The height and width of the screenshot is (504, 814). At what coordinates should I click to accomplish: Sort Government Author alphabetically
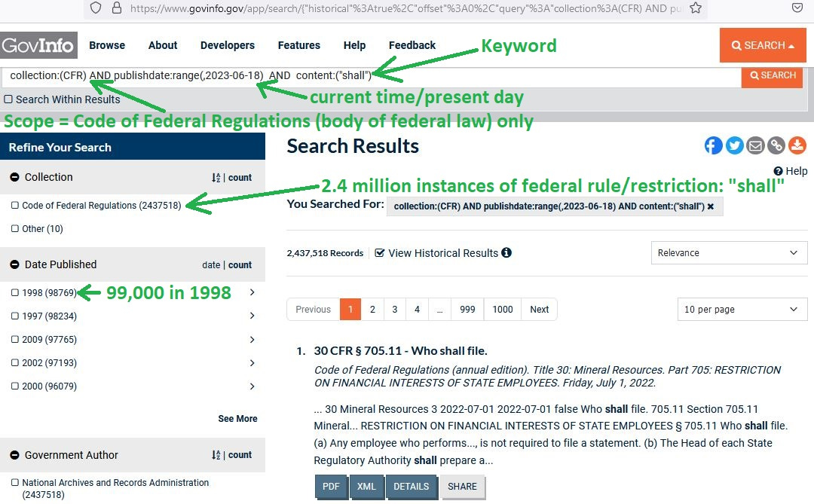(216, 455)
